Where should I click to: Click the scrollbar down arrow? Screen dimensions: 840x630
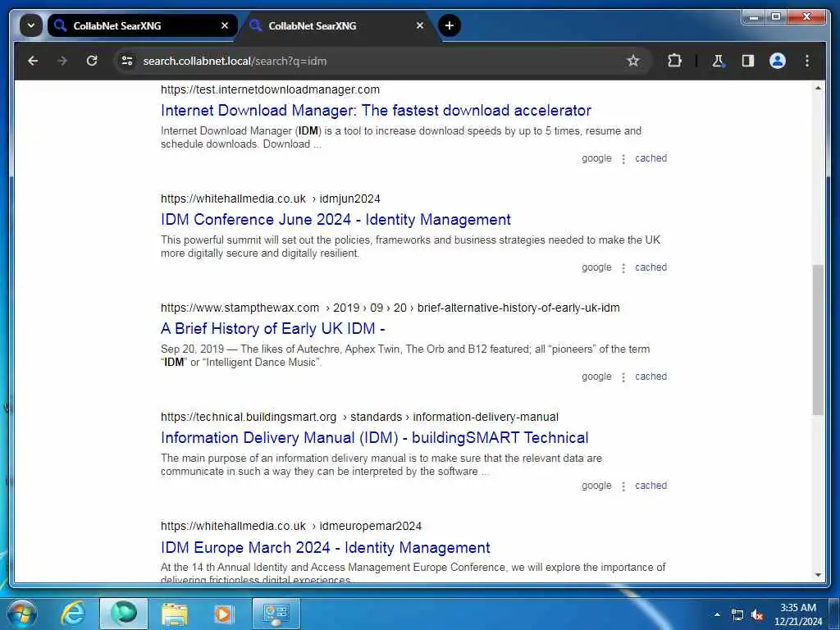[x=818, y=575]
